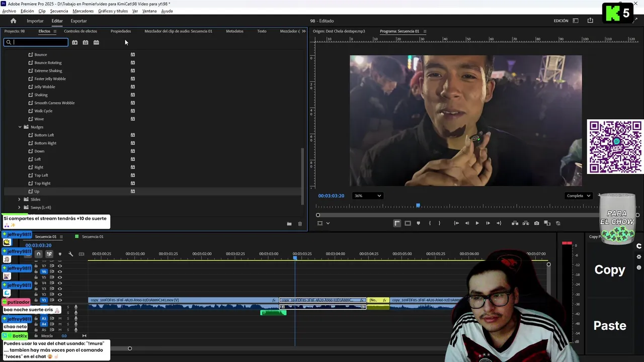Image resolution: width=644 pixels, height=362 pixels.
Task: Open the Programa panel menu icon
Action: click(x=425, y=31)
